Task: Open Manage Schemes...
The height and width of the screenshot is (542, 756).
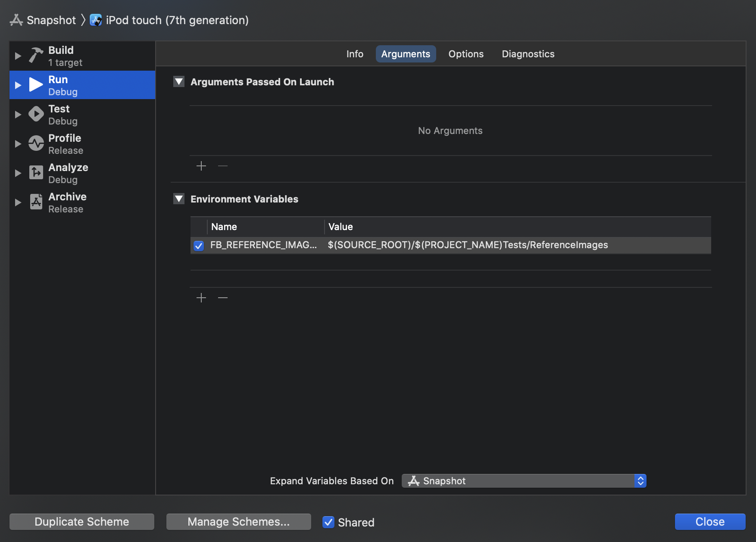Action: (239, 522)
